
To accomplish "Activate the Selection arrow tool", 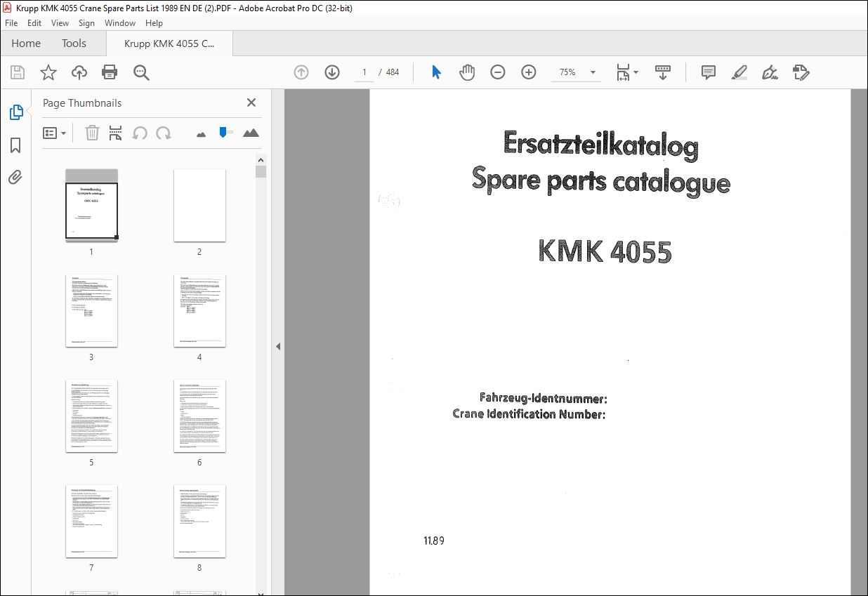I will (436, 72).
